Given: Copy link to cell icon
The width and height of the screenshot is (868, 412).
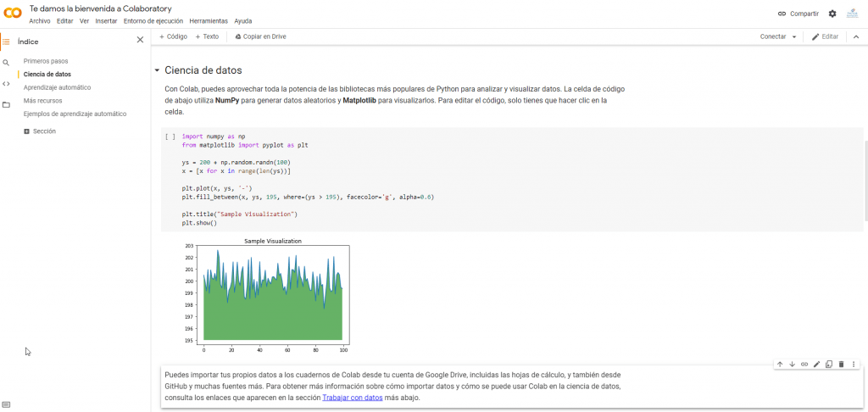Looking at the screenshot, I should [x=804, y=364].
